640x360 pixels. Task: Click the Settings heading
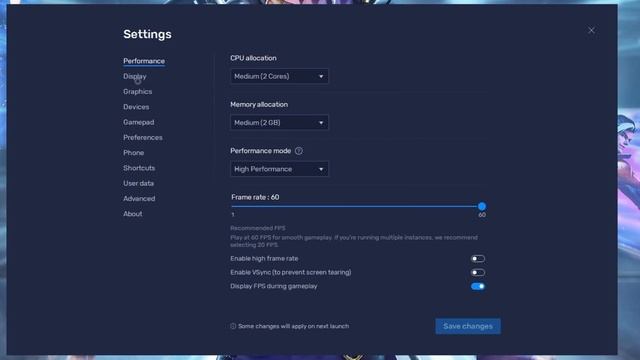(147, 34)
